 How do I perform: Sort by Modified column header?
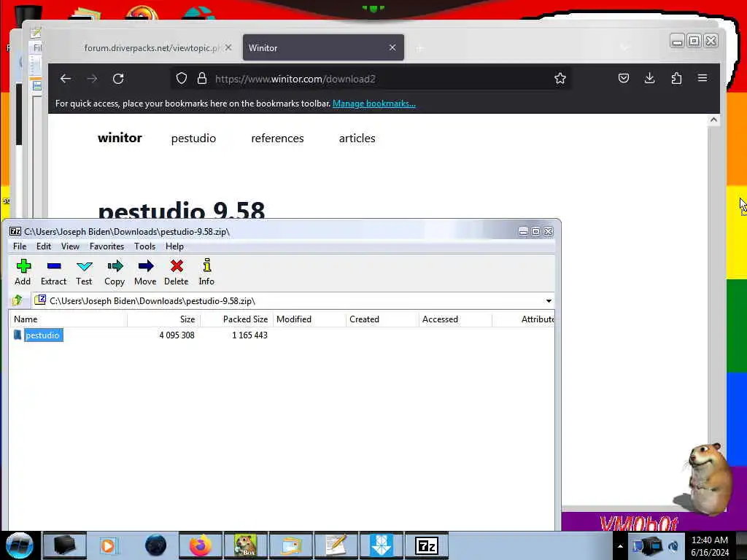[x=309, y=319]
